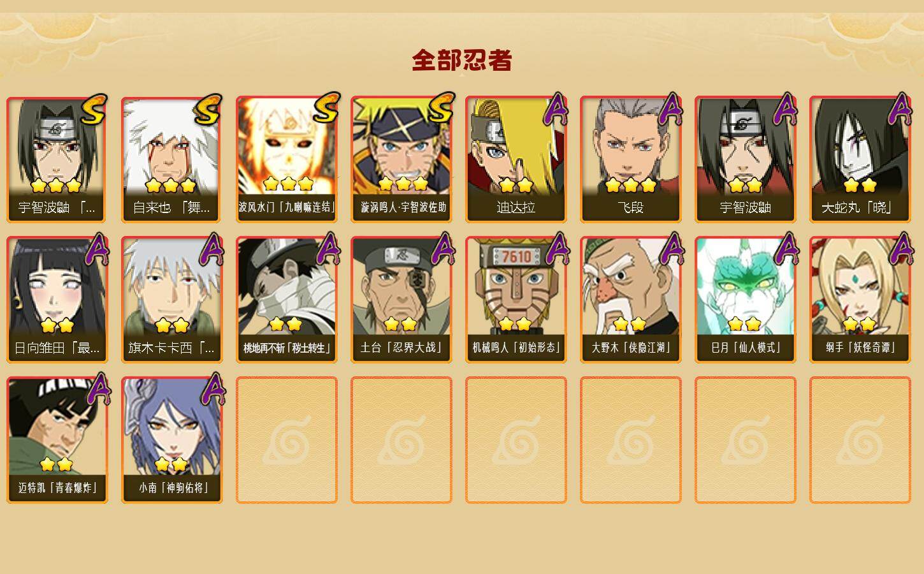
Task: Open the 大蛇丸「晓」 card
Action: [x=860, y=159]
